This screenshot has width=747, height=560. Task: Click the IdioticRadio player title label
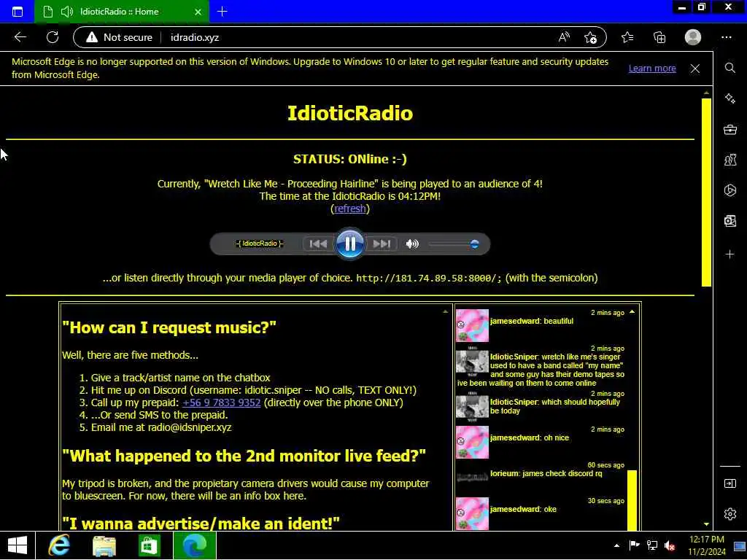(x=260, y=244)
